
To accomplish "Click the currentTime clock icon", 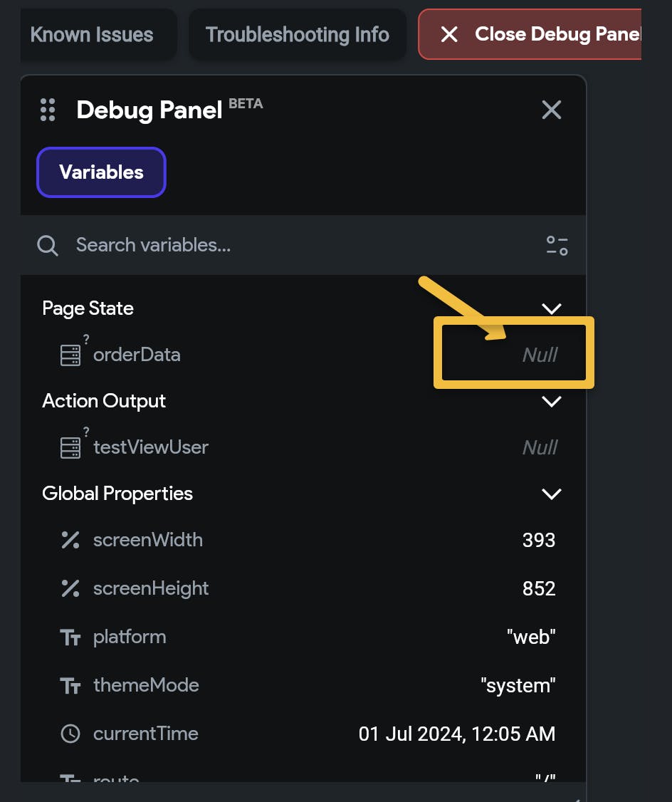I will click(x=70, y=734).
